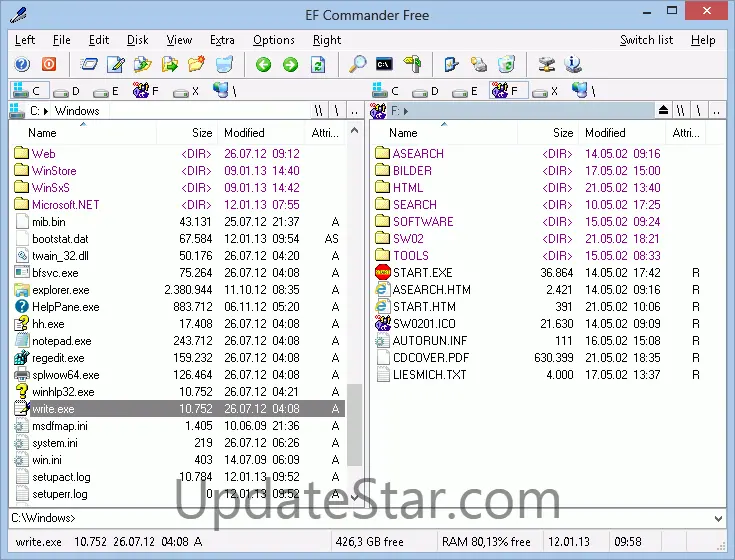Click scroll up arrow in left panel
Image resolution: width=735 pixels, height=560 pixels.
355,130
